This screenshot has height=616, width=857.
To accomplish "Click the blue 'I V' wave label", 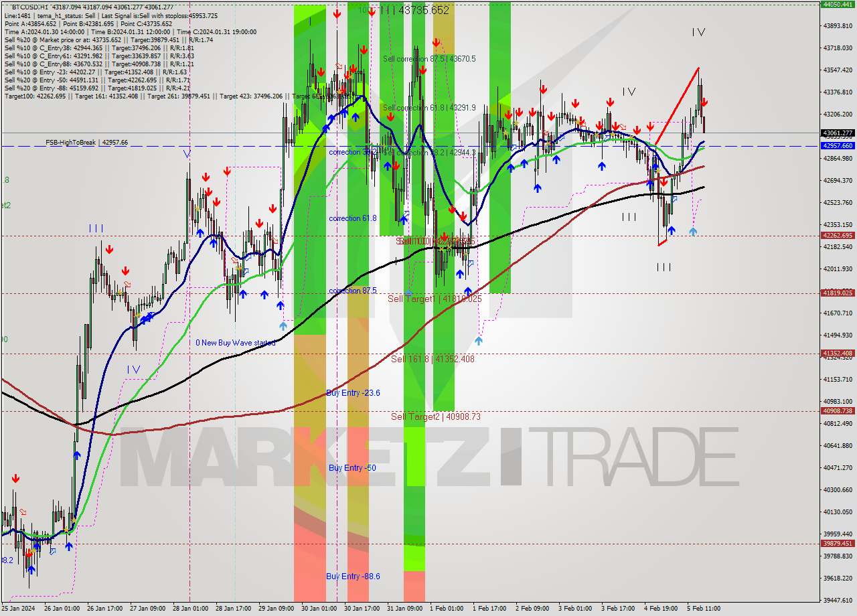I will pyautogui.click(x=133, y=369).
